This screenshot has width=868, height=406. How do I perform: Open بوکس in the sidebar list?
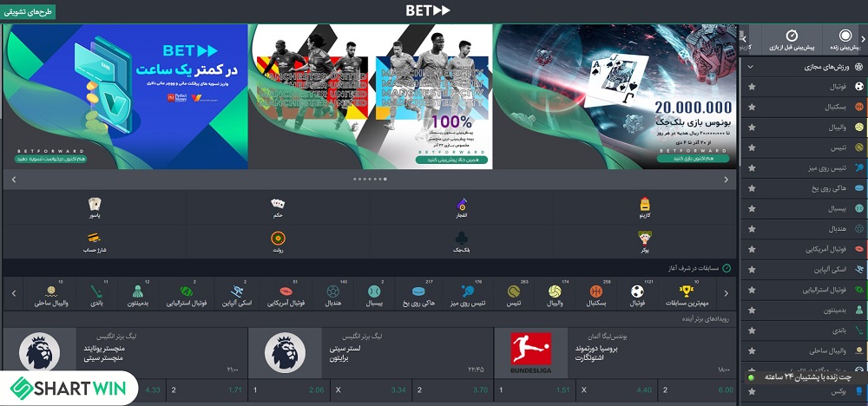pyautogui.click(x=805, y=391)
